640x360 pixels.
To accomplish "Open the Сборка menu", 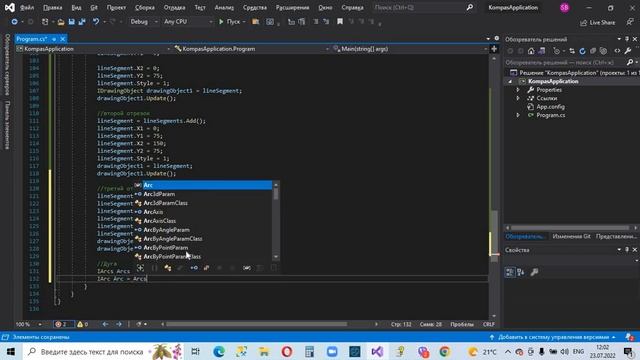I will point(144,8).
